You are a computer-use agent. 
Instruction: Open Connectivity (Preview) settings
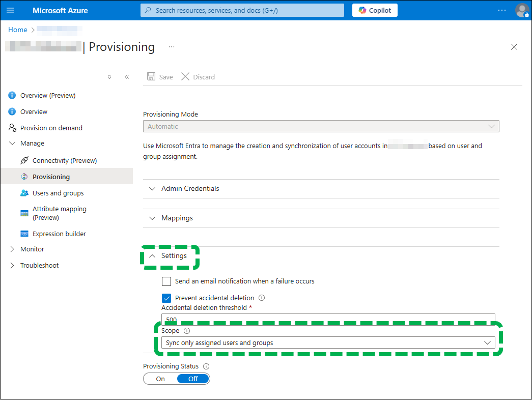tap(66, 160)
